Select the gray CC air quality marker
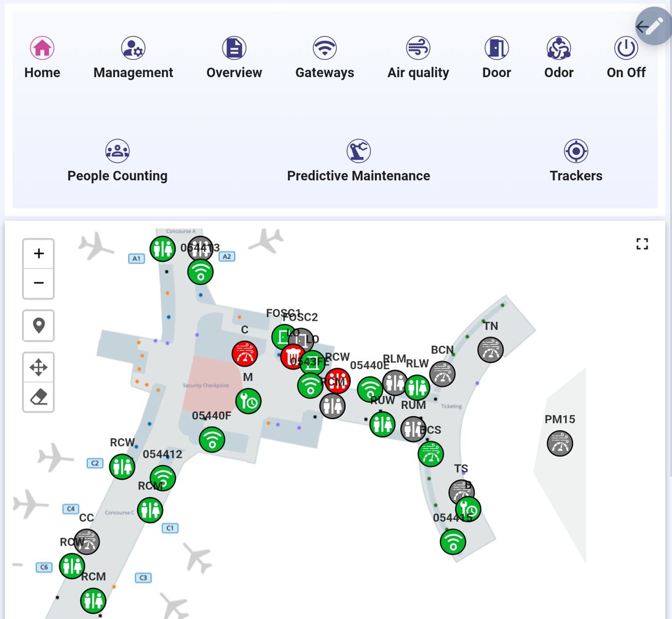672x619 pixels. tap(87, 541)
